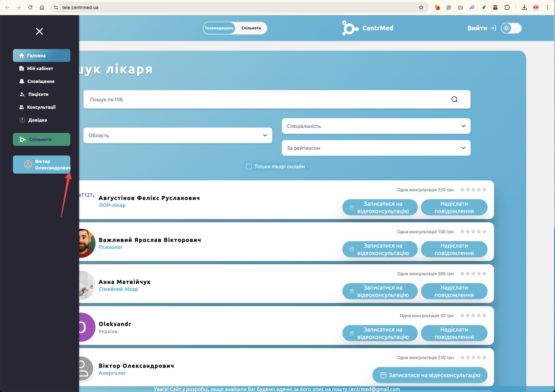555x392 pixels.
Task: Close the sidebar with the X icon
Action: 39,31
